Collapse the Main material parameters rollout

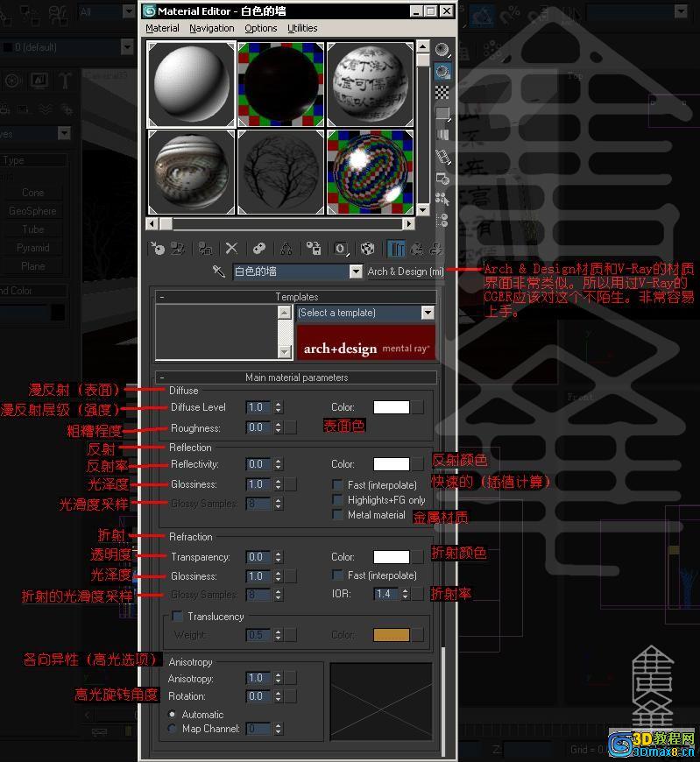coord(162,377)
